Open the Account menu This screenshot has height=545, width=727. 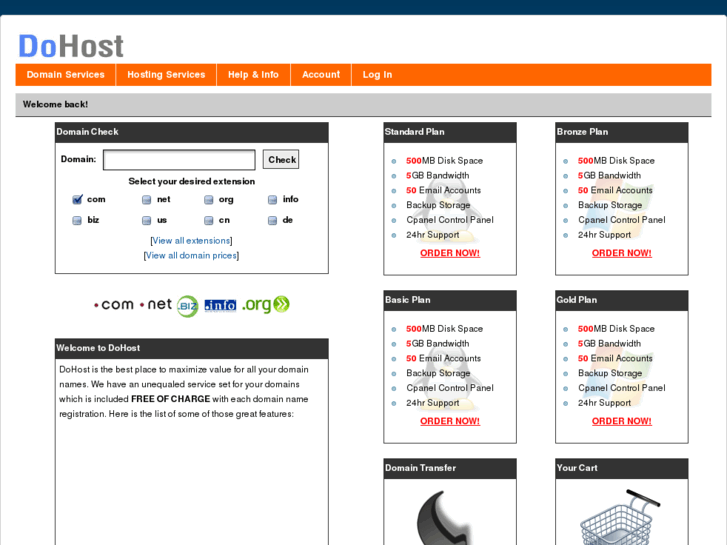[321, 75]
